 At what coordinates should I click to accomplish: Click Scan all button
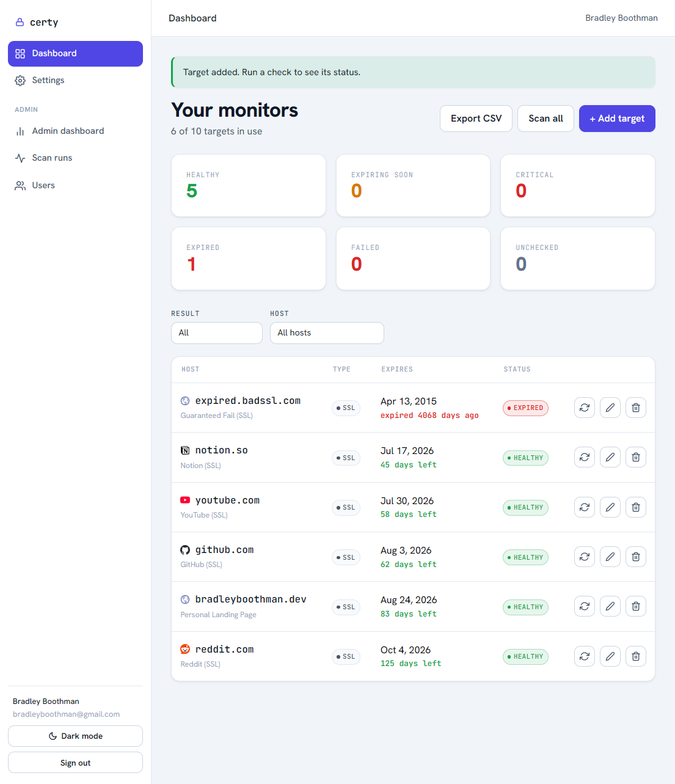[x=545, y=119]
